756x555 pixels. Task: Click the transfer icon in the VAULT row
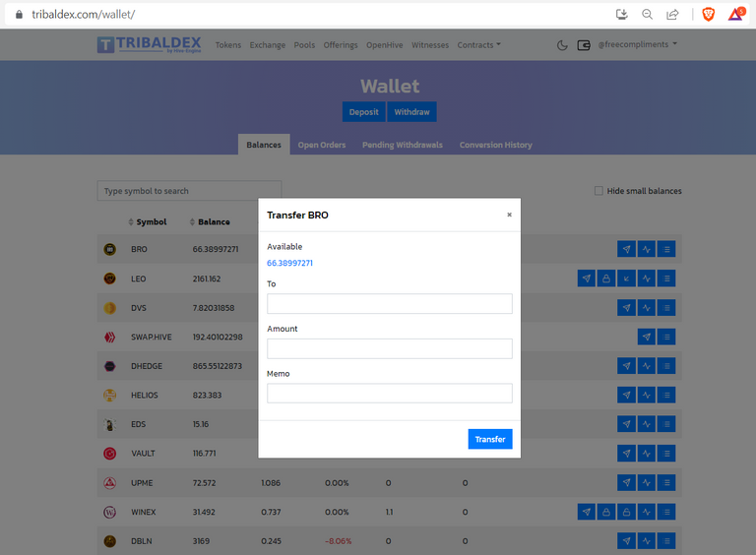(626, 454)
